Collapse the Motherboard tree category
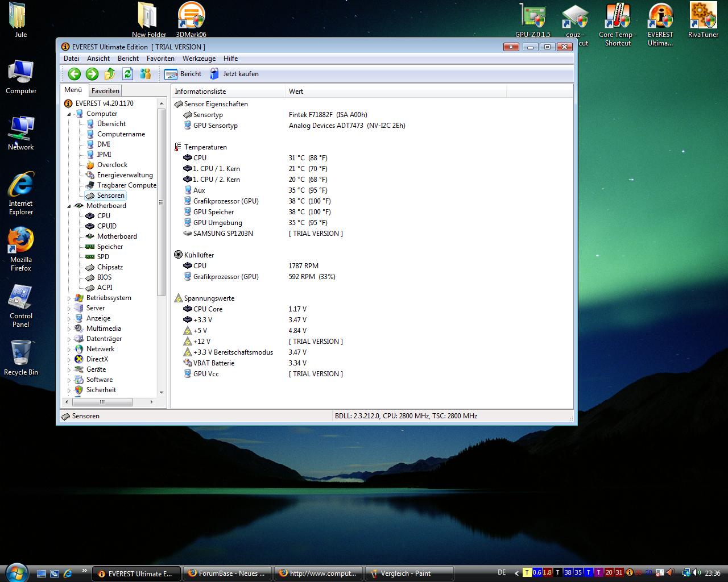This screenshot has height=582, width=728. pyautogui.click(x=69, y=206)
